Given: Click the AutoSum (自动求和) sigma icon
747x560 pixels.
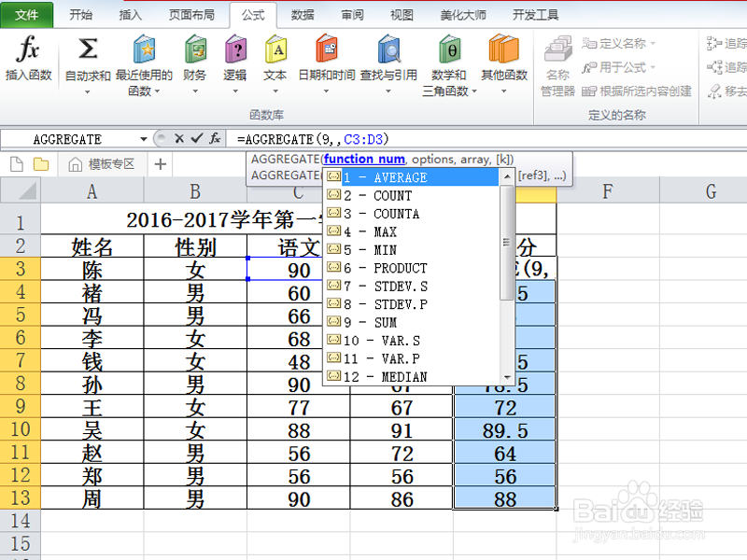Looking at the screenshot, I should [88, 49].
